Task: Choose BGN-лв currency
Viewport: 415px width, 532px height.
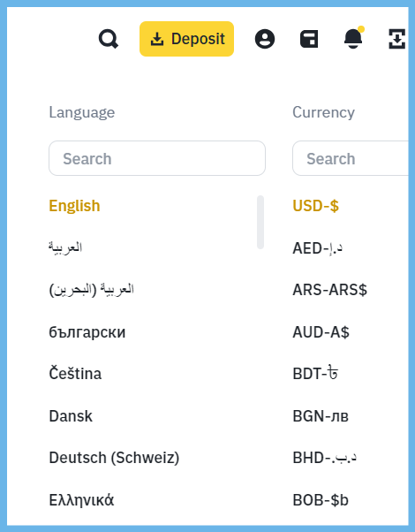Action: [x=321, y=416]
